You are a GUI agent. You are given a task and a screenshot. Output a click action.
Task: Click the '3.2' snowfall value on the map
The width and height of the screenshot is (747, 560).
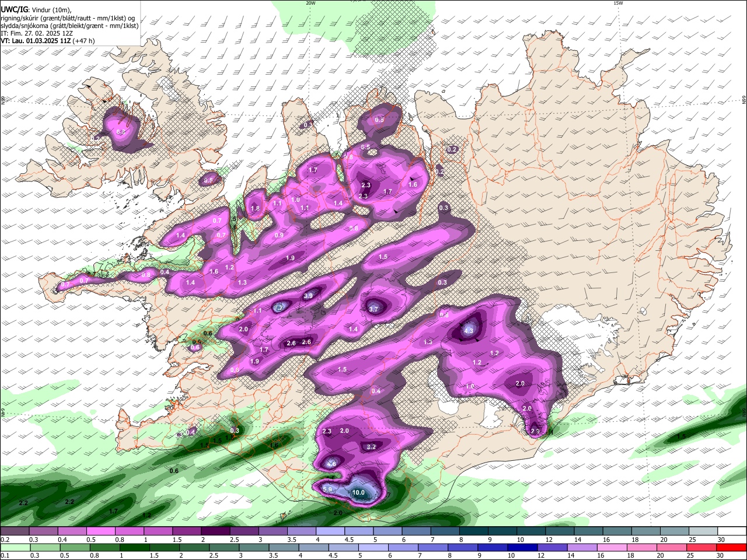point(371,447)
